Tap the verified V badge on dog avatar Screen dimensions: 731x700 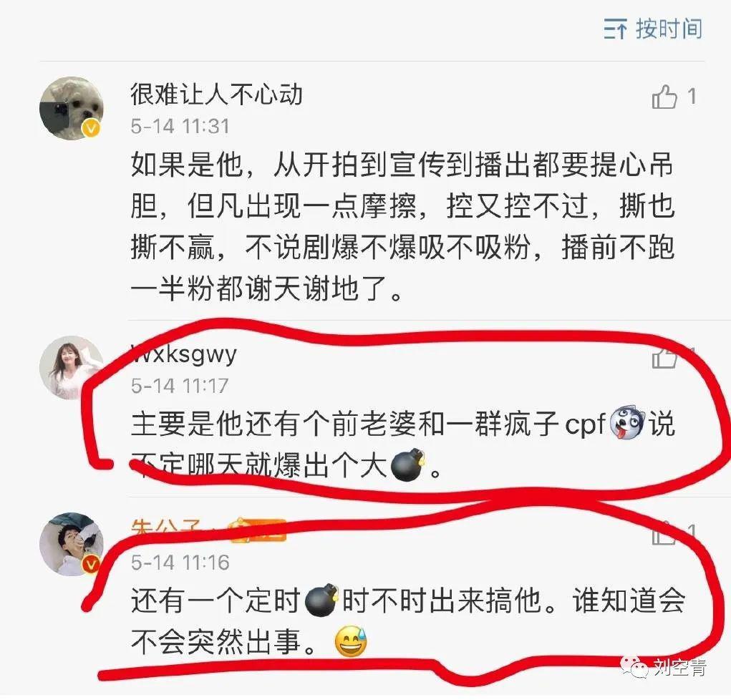pos(92,127)
